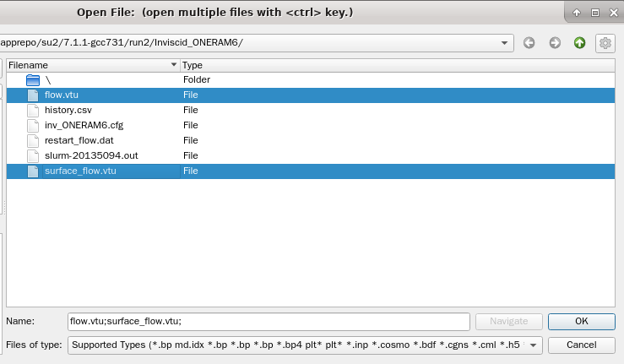Close the Open File dialog window
Screen dimensions: 624x364
point(613,13)
